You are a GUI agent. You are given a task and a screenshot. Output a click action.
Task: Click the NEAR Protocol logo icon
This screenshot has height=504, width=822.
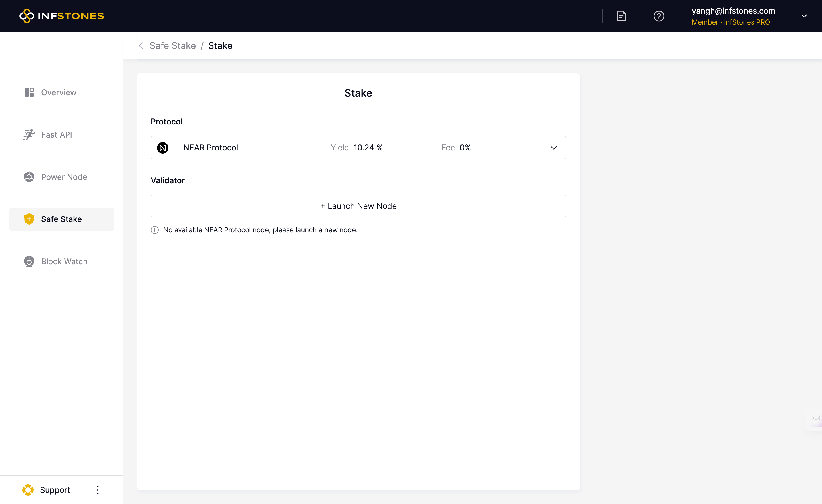coord(163,148)
